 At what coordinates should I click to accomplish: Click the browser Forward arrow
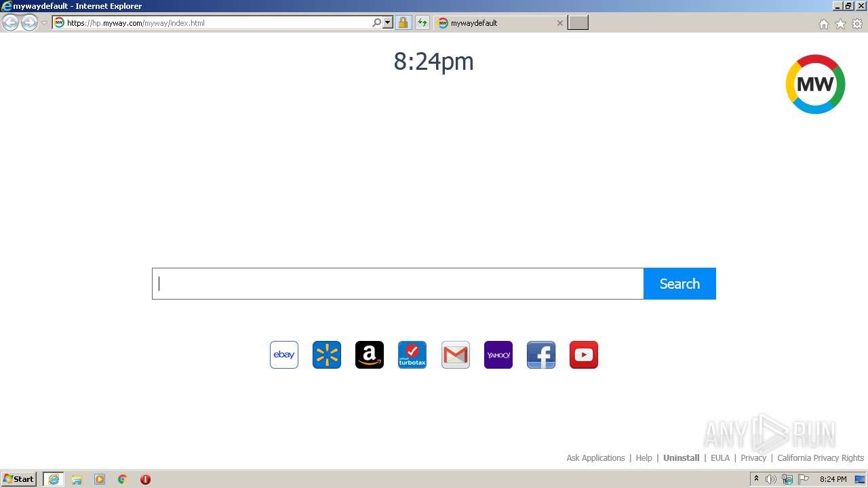pyautogui.click(x=29, y=23)
